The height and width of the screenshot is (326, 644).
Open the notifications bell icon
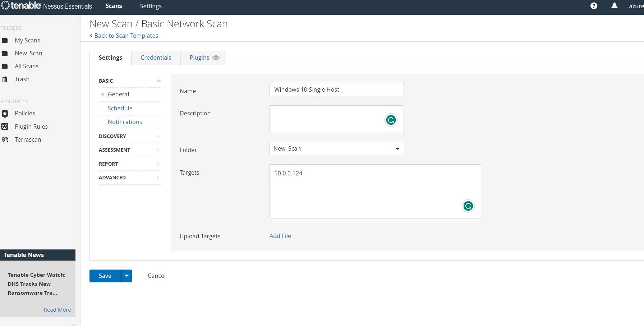pyautogui.click(x=615, y=6)
